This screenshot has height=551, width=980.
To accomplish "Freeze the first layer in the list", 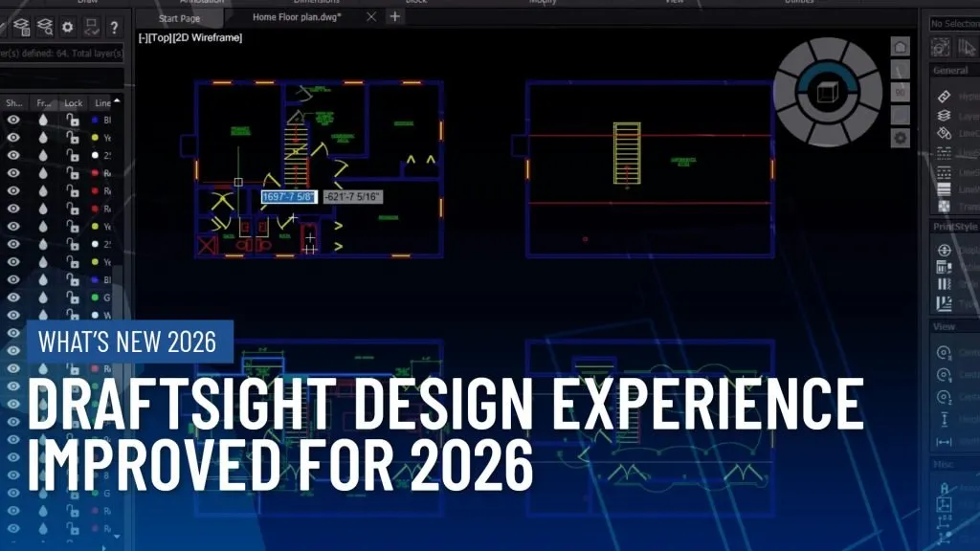I will coord(42,120).
